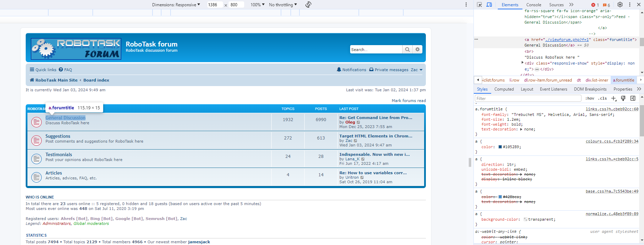This screenshot has width=644, height=245.
Task: Toggle the .cls element classes button
Action: click(x=603, y=99)
